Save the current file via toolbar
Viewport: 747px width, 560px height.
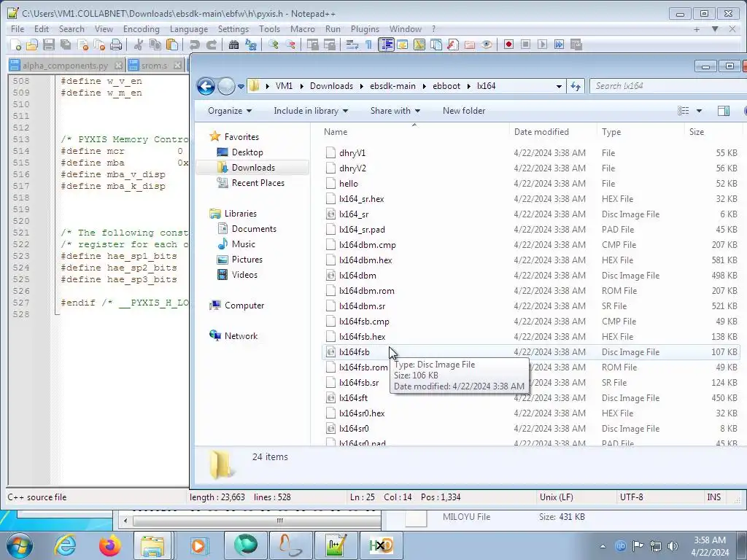(x=49, y=44)
